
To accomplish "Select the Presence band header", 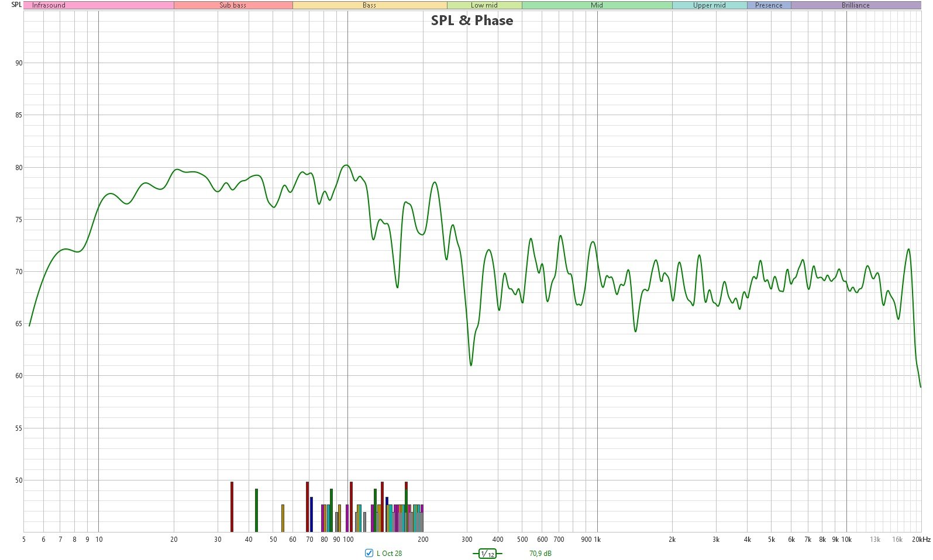I will pos(768,5).
